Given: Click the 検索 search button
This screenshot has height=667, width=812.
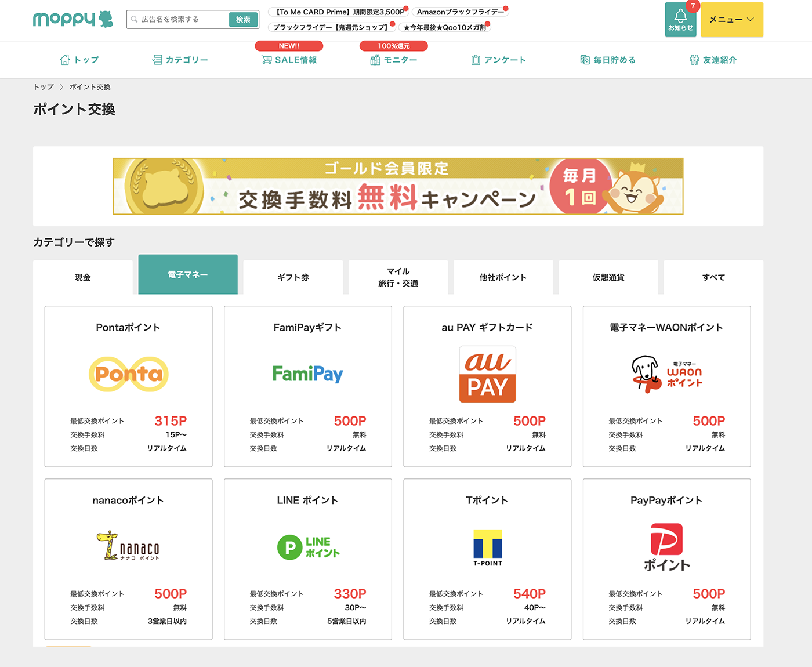Looking at the screenshot, I should tap(243, 20).
